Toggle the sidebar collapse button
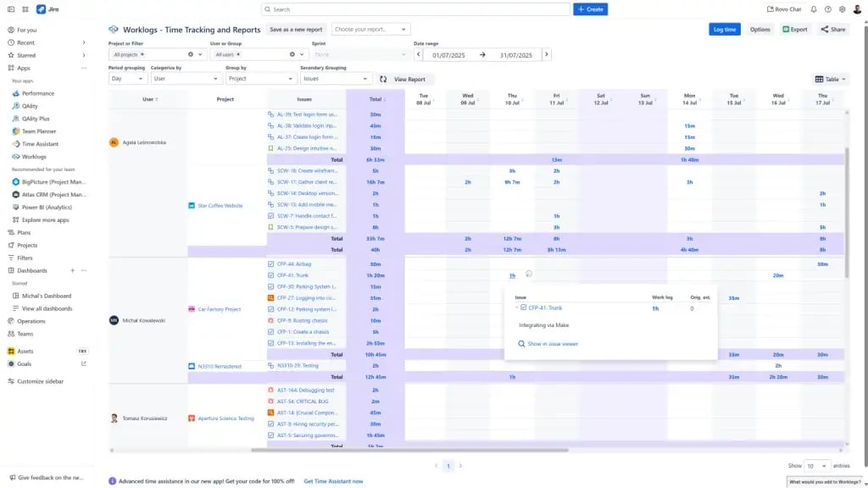868x488 pixels. [x=10, y=9]
